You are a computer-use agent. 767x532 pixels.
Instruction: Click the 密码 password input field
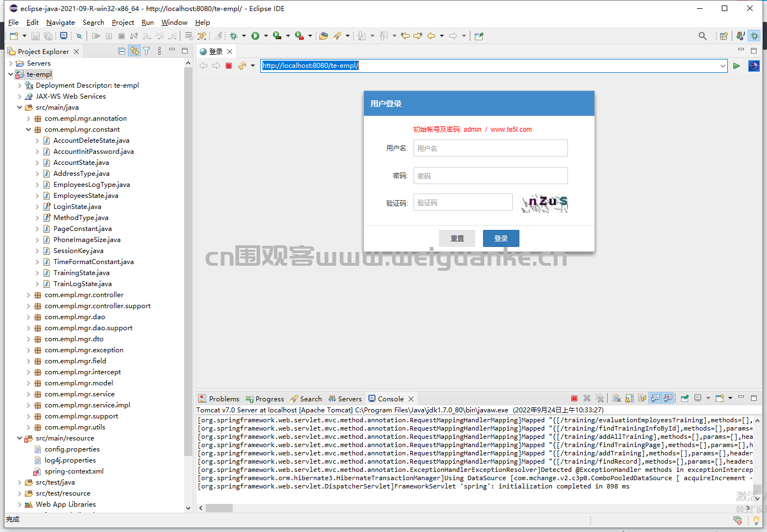pyautogui.click(x=491, y=176)
